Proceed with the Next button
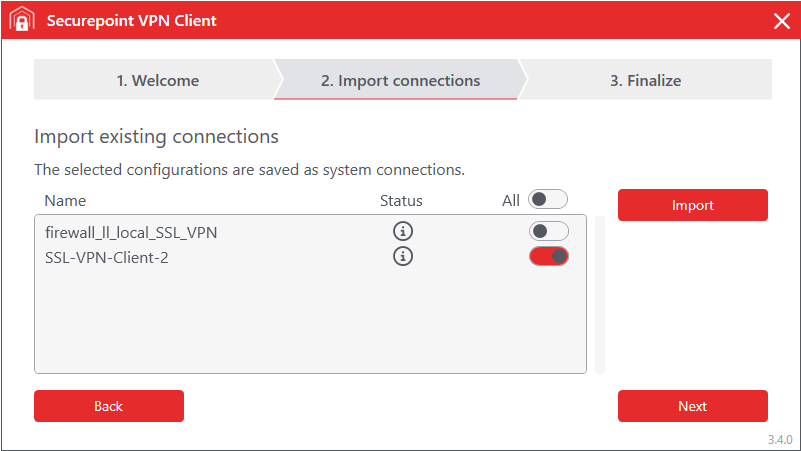The height and width of the screenshot is (451, 801). point(692,406)
